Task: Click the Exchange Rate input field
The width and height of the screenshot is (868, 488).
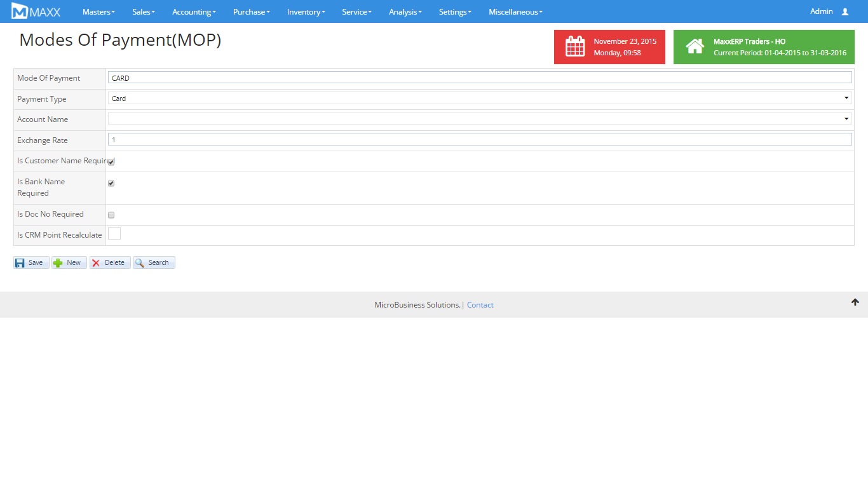Action: click(x=480, y=140)
